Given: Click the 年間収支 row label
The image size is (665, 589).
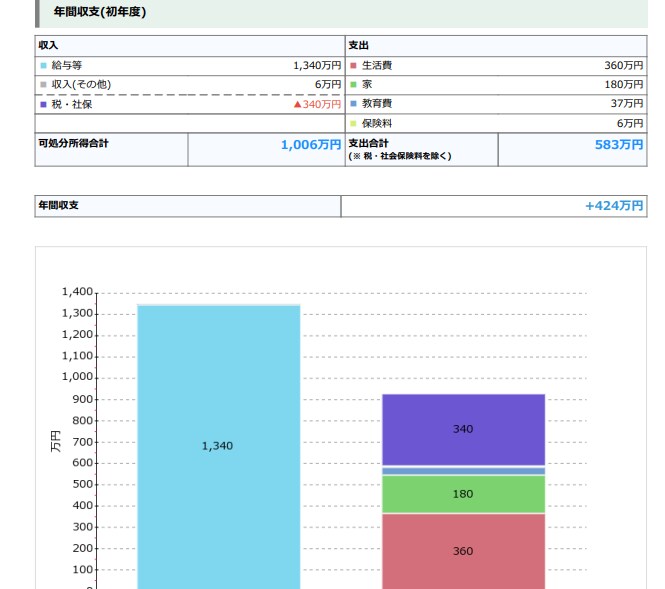Looking at the screenshot, I should point(59,206).
